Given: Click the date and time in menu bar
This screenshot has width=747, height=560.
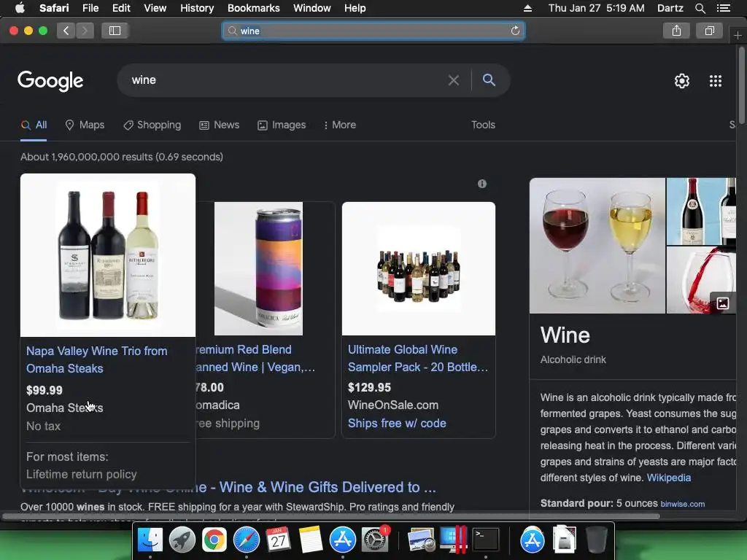Looking at the screenshot, I should point(596,8).
